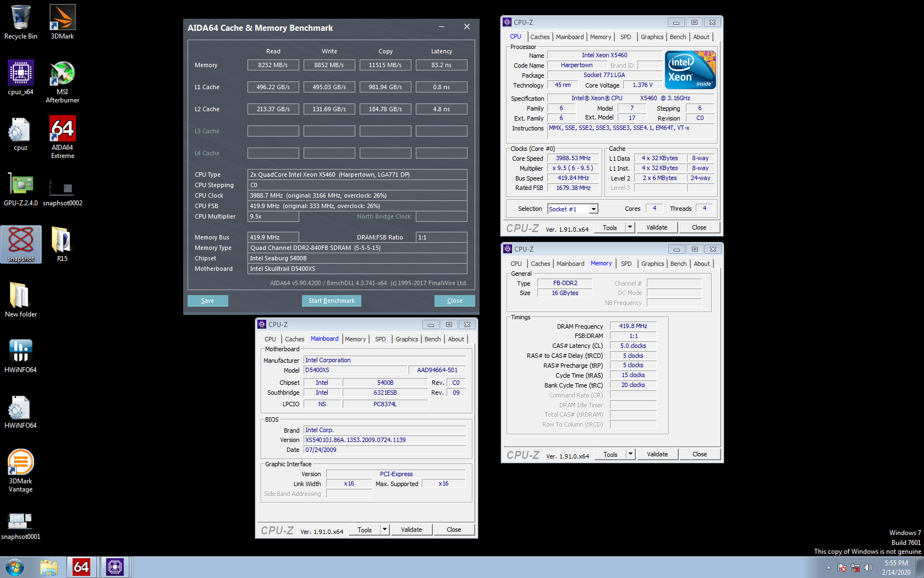Switch to Caches tab in top CPU-Z window
This screenshot has width=924, height=578.
point(540,37)
